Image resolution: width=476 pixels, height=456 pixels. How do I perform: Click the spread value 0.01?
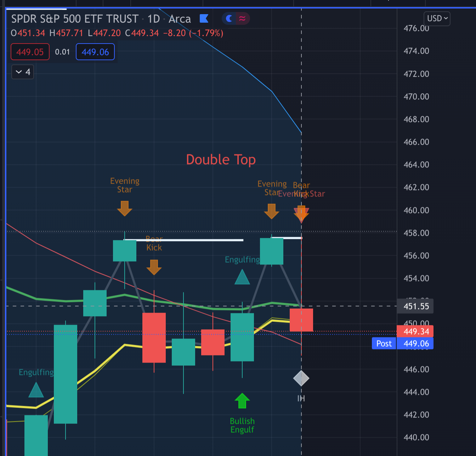tap(62, 52)
